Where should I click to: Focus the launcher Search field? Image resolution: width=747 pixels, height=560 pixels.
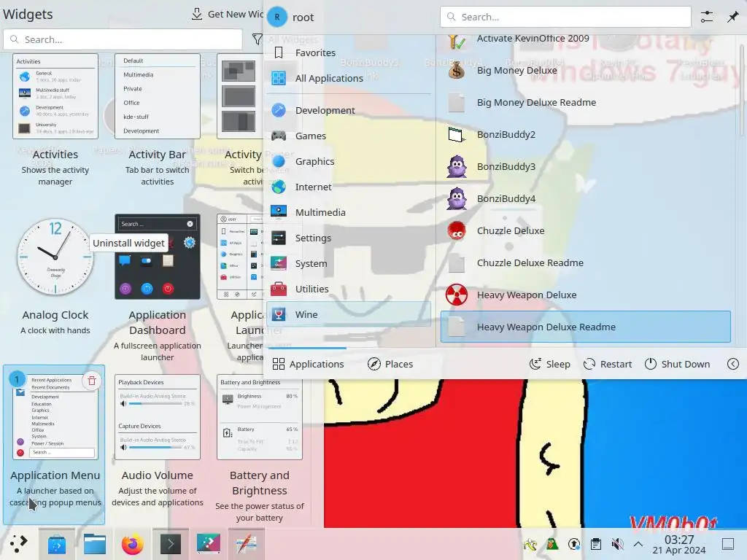coord(565,17)
